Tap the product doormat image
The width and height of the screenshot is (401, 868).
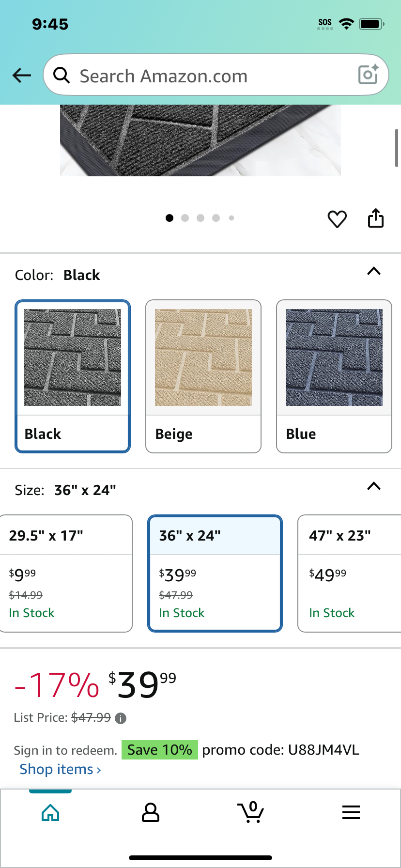[200, 140]
